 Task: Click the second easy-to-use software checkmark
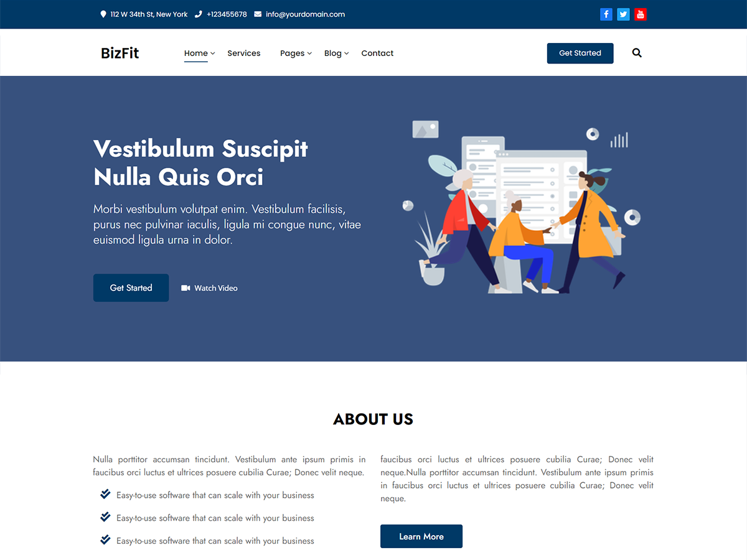click(105, 516)
